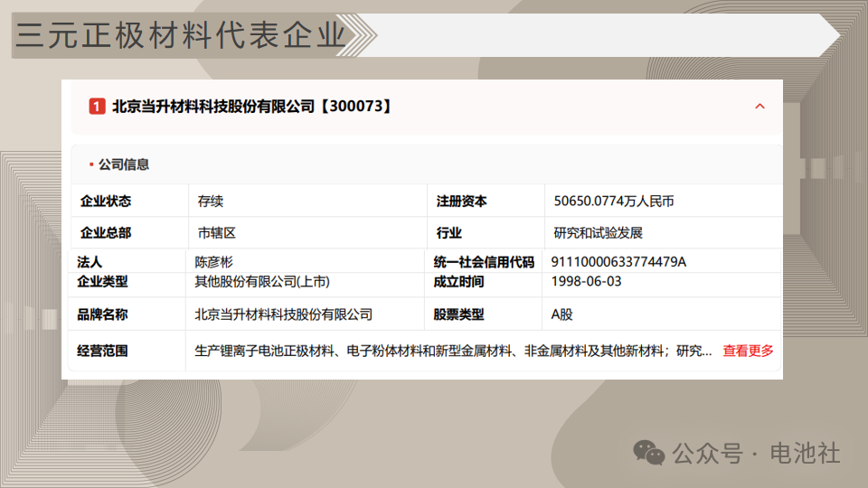
Task: Select the company title 北京当升材料科技股份有限公司【300073】
Action: (x=252, y=107)
